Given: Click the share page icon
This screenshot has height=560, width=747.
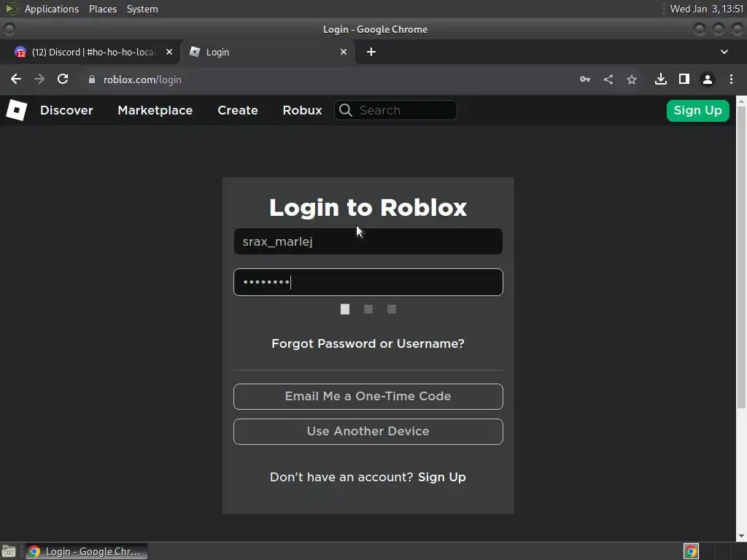Looking at the screenshot, I should 608,79.
